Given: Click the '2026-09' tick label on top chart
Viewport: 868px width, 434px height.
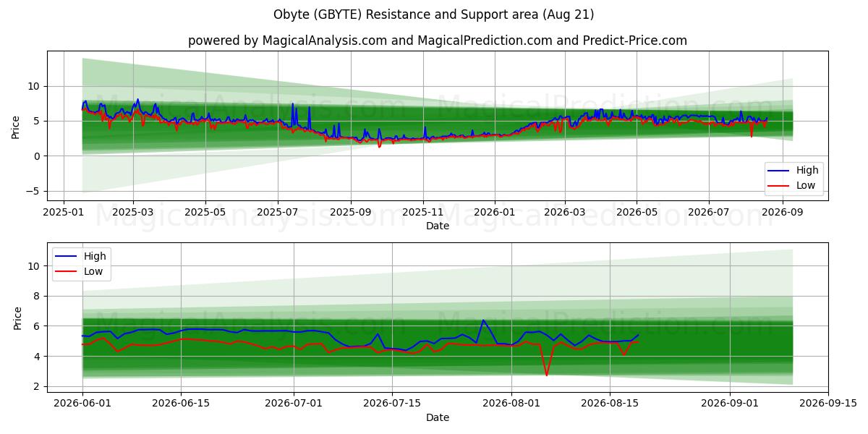Looking at the screenshot, I should [782, 213].
